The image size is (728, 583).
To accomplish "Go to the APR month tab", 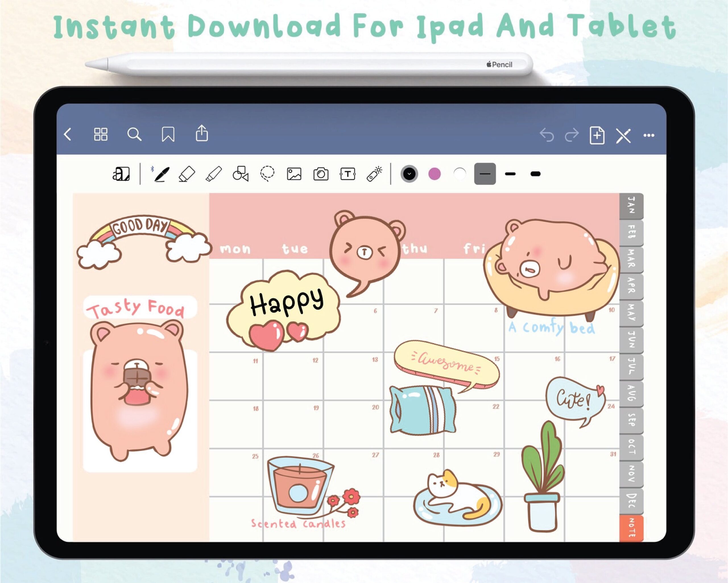I will coord(631,287).
